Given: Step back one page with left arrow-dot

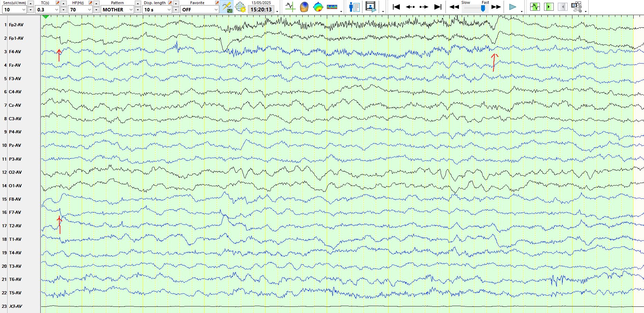Looking at the screenshot, I should (x=410, y=7).
